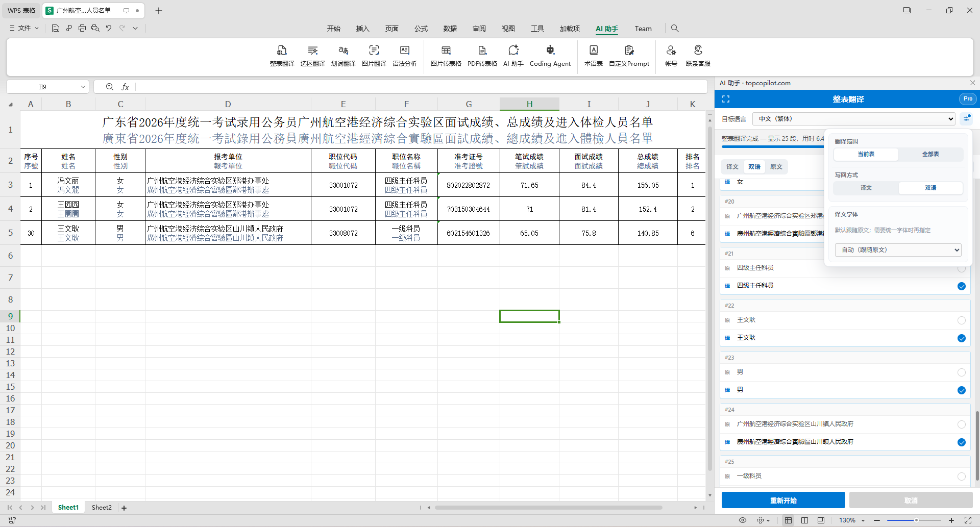Select original radio for #23 男

coord(962,372)
